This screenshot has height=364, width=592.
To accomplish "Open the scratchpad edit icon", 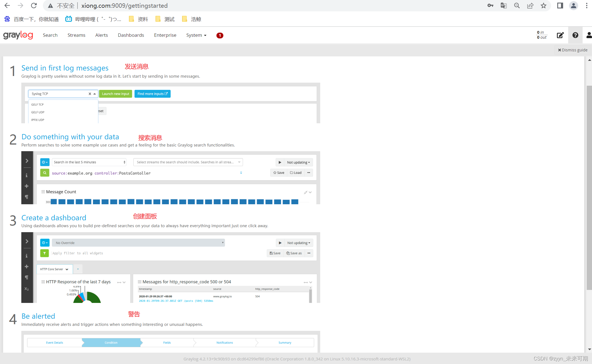I will tap(560, 35).
